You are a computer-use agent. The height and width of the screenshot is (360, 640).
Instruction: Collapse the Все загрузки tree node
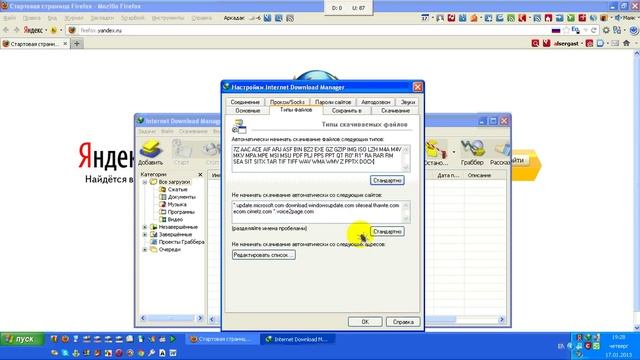coord(145,182)
